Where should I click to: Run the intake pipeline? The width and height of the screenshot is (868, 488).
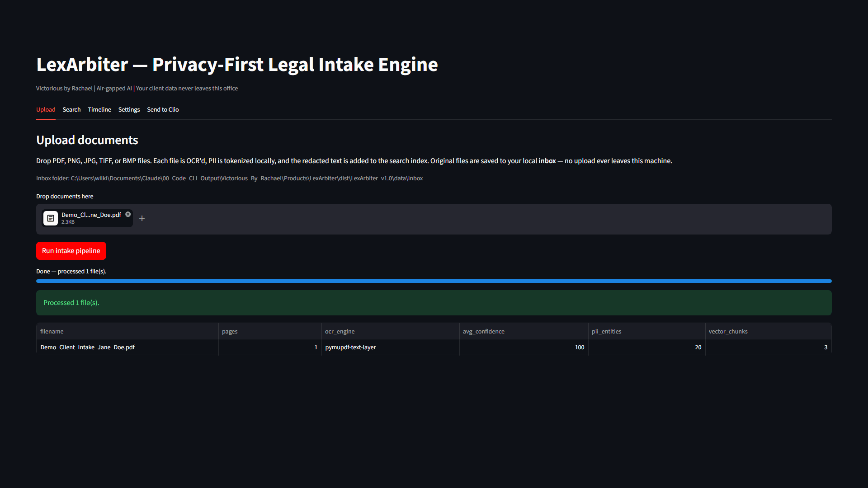point(71,251)
